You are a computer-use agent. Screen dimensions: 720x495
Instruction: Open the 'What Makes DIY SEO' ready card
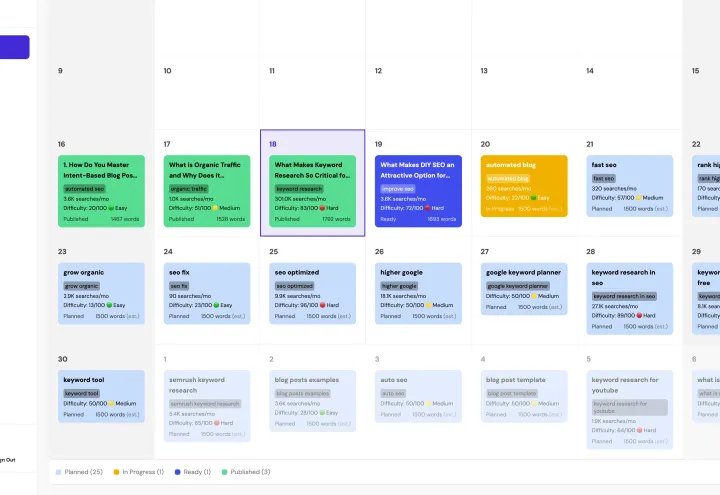coord(418,191)
